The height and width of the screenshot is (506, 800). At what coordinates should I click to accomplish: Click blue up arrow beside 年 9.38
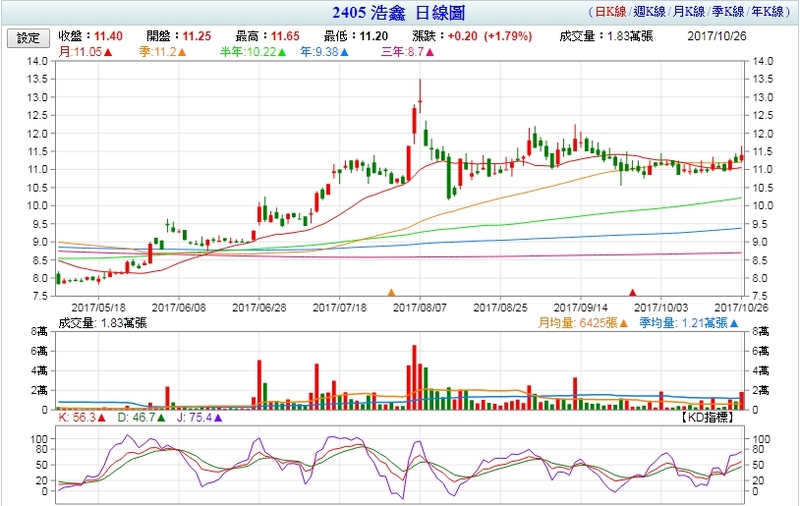[345, 51]
